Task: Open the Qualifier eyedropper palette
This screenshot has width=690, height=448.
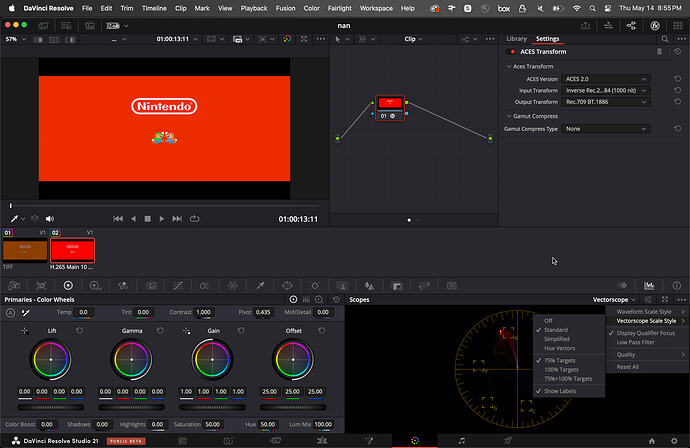Action: [x=260, y=286]
